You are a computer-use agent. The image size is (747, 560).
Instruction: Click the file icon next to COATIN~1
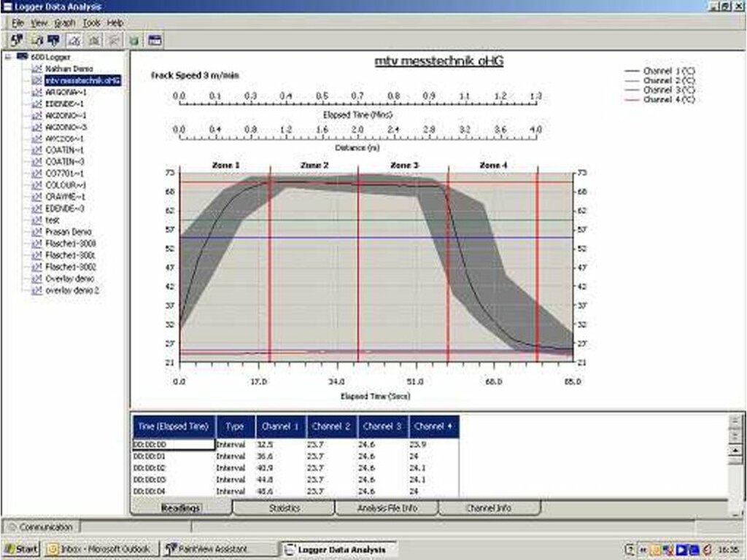click(x=36, y=150)
